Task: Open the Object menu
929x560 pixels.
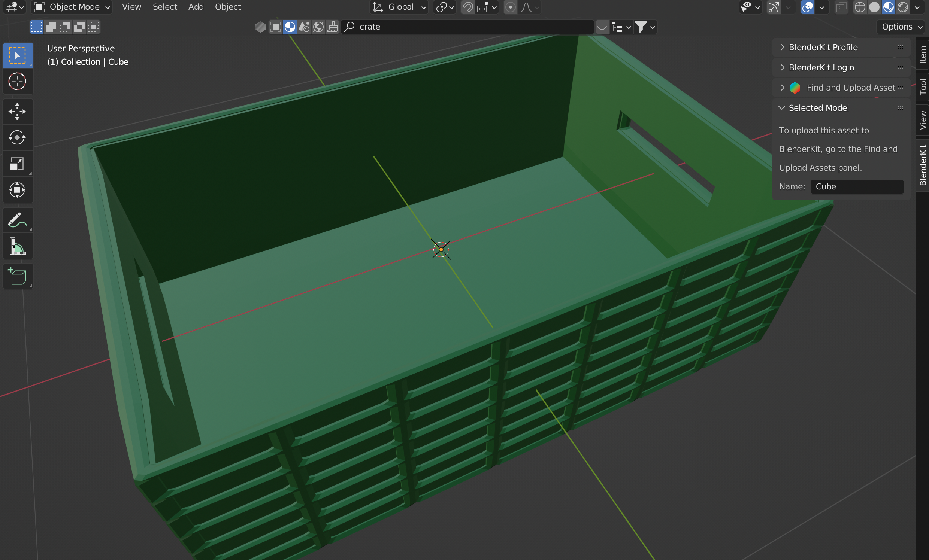Action: click(x=228, y=7)
